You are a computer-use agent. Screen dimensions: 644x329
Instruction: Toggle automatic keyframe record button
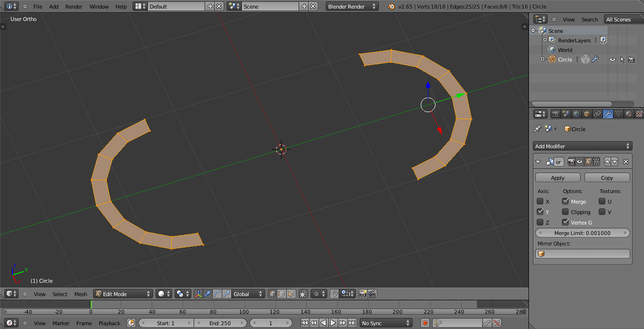(x=425, y=323)
